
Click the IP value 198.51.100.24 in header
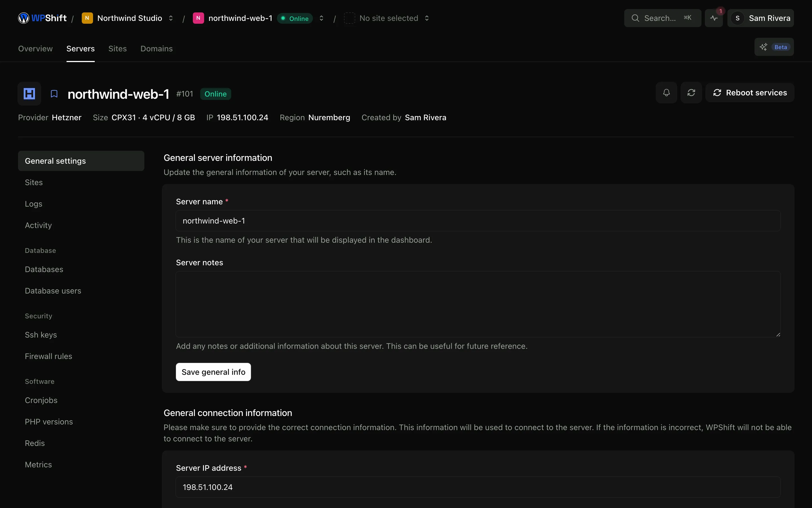(242, 118)
